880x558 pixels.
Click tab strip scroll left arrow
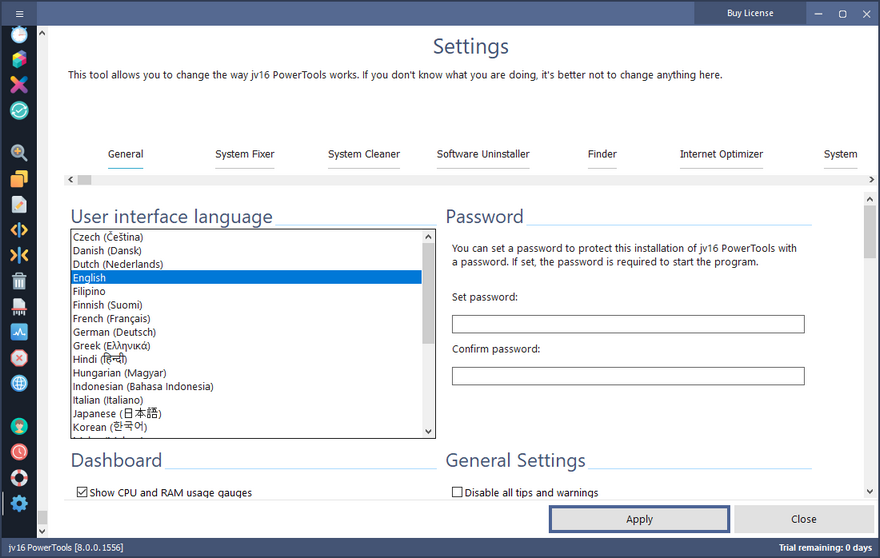click(x=70, y=180)
